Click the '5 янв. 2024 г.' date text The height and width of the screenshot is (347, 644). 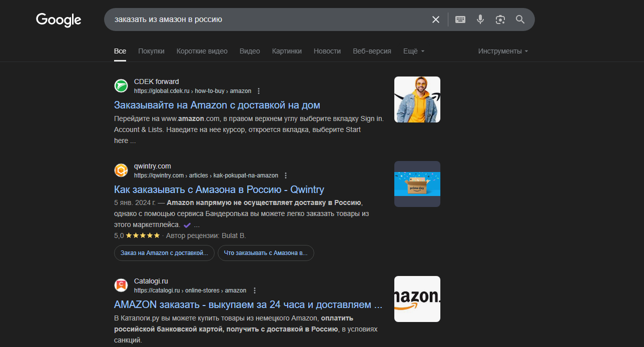tap(135, 202)
